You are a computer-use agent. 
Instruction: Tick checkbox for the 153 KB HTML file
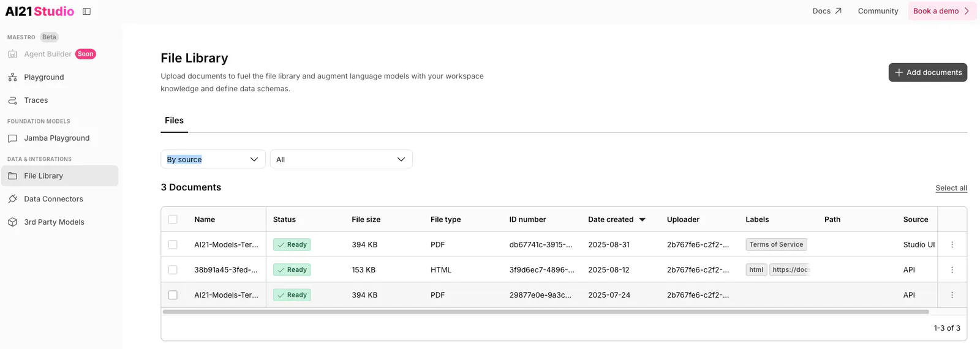(173, 269)
